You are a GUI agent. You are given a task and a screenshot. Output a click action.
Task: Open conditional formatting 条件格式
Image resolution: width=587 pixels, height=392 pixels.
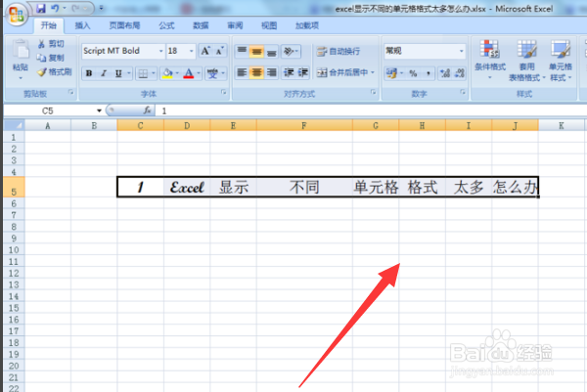coord(490,60)
